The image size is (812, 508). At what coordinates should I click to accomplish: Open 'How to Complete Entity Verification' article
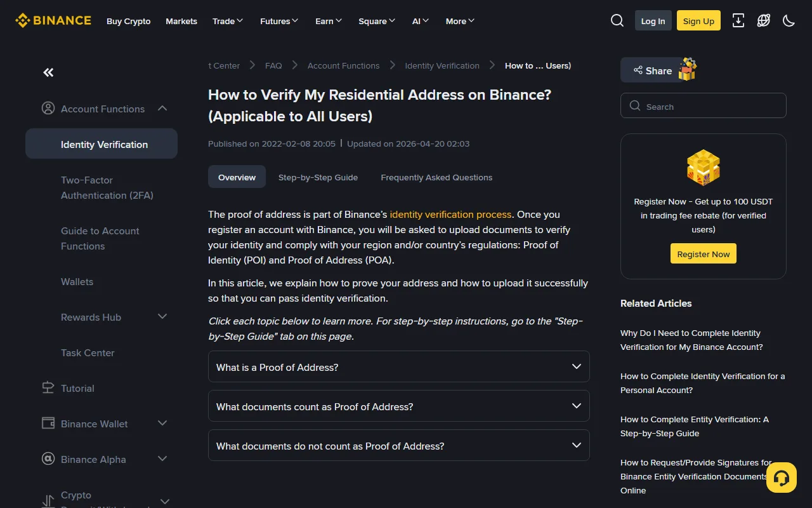tap(695, 426)
